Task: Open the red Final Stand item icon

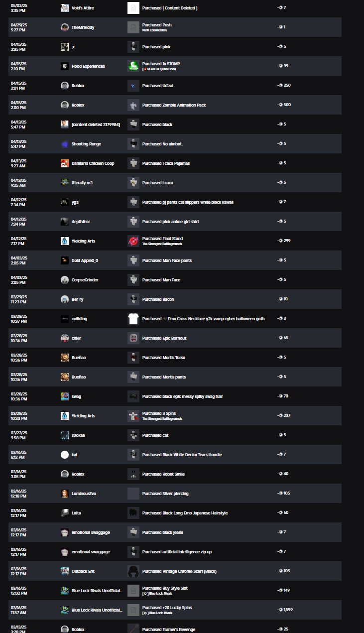Action: (x=133, y=241)
